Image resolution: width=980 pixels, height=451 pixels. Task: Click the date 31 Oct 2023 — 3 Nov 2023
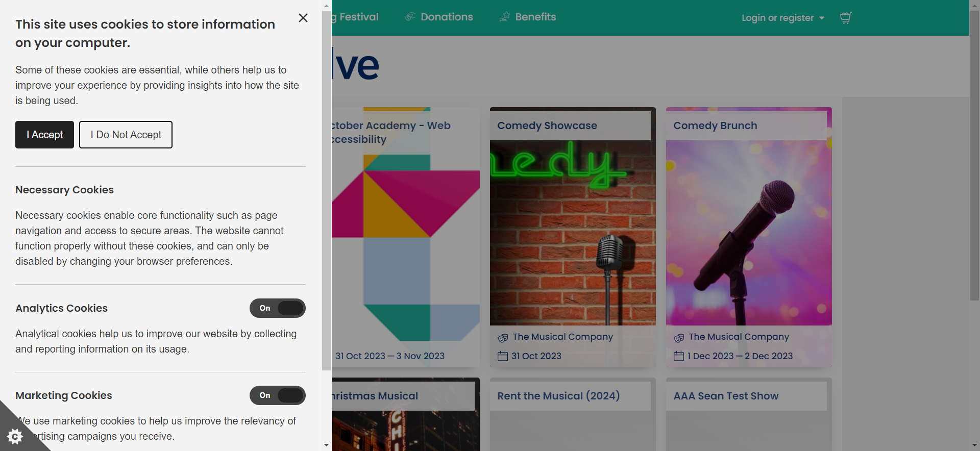(390, 356)
